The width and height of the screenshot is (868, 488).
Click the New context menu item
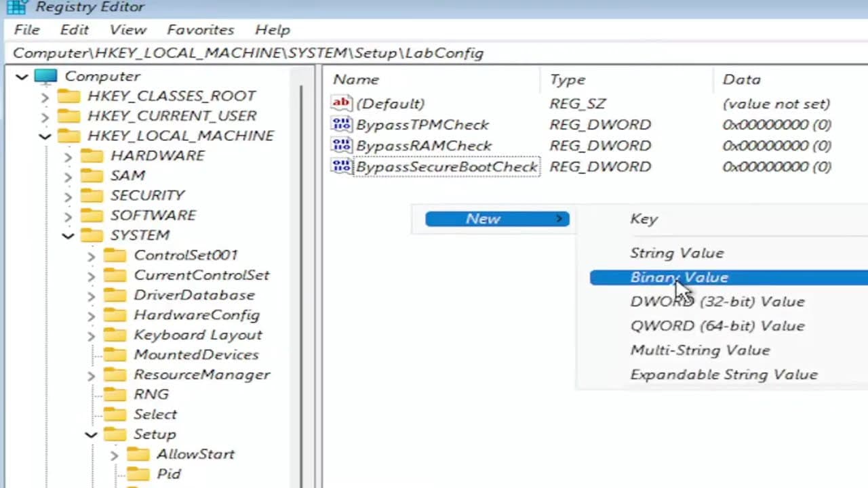tap(497, 219)
